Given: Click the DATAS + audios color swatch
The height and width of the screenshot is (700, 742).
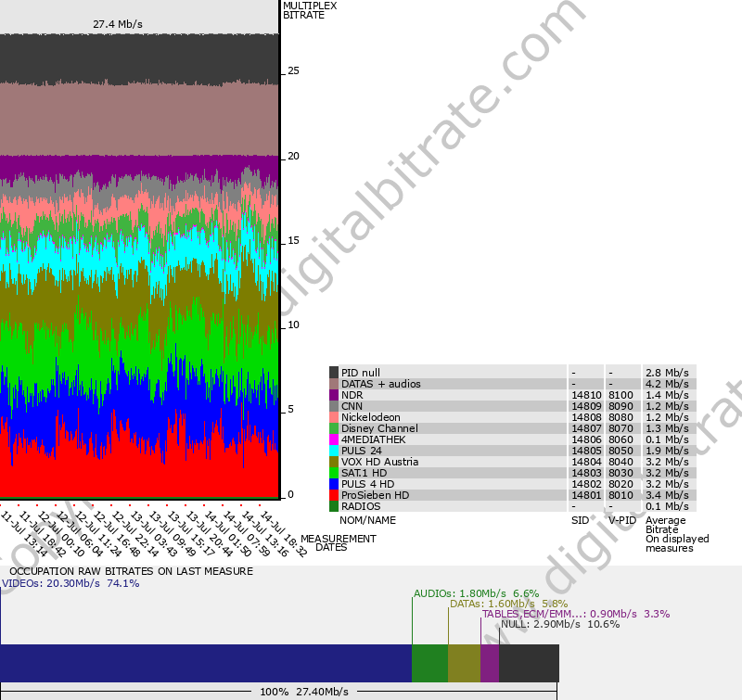Looking at the screenshot, I should click(334, 384).
